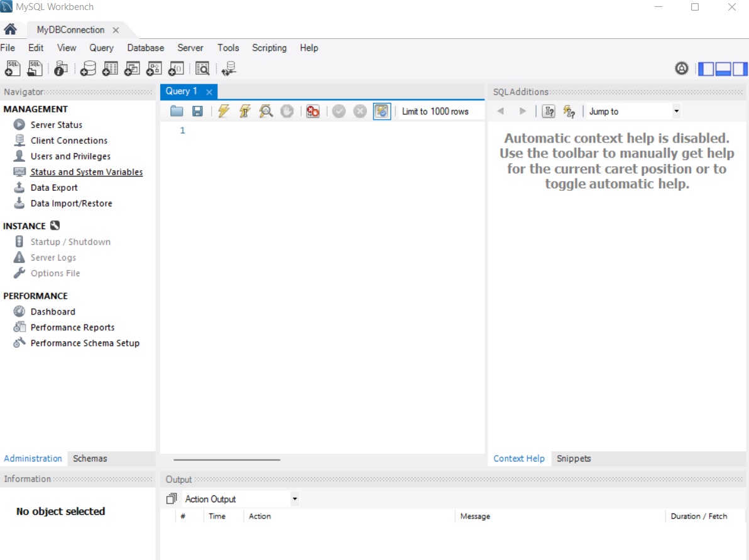
Task: Open the performance Dashboard
Action: click(53, 312)
